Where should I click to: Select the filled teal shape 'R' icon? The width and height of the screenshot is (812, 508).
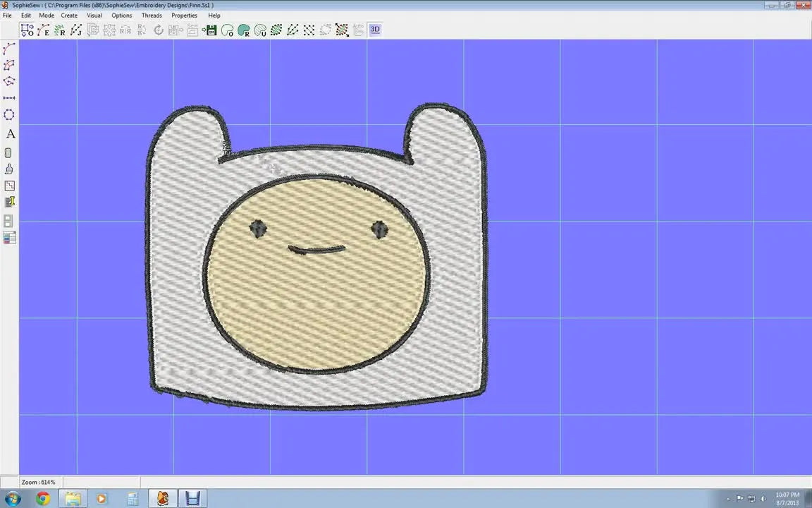coord(243,30)
